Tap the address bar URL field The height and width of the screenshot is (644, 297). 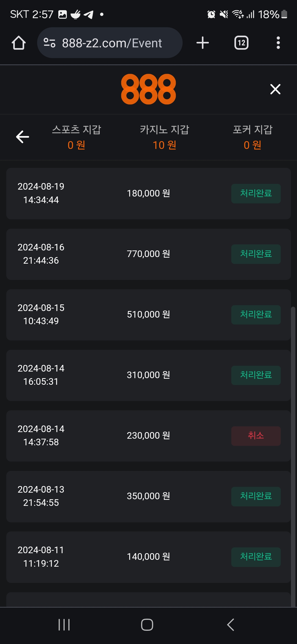pyautogui.click(x=112, y=43)
